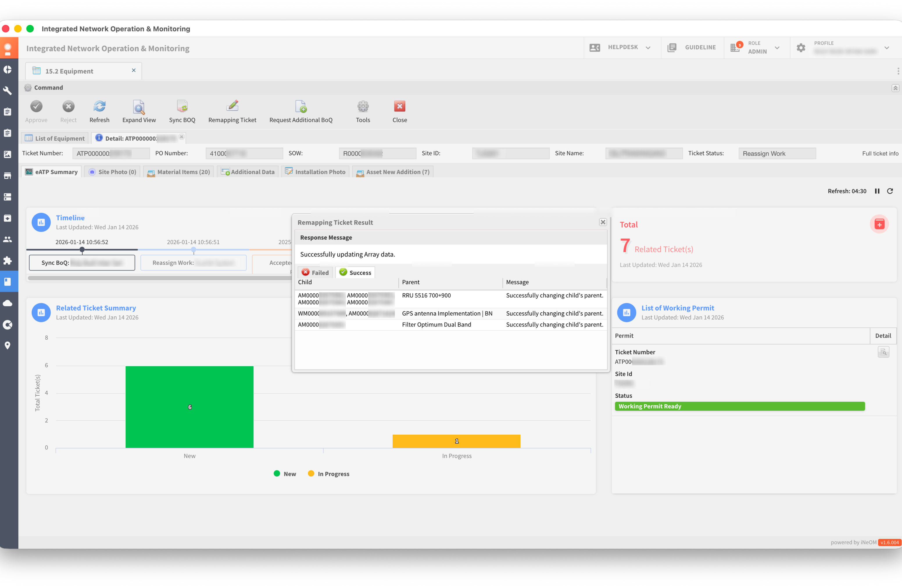Click the timeline horizontal scrollbar
The height and width of the screenshot is (588, 902).
[x=159, y=278]
